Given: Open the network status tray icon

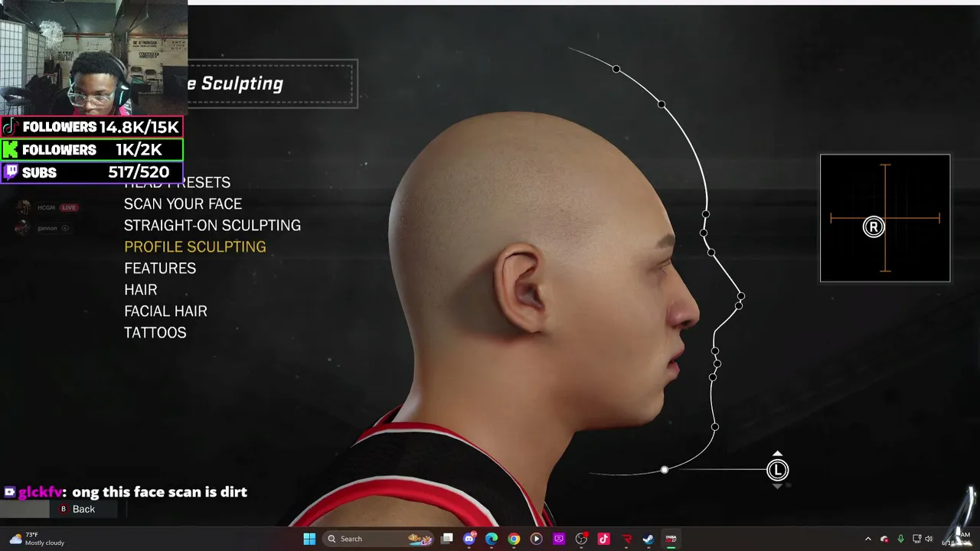Looking at the screenshot, I should tap(916, 539).
